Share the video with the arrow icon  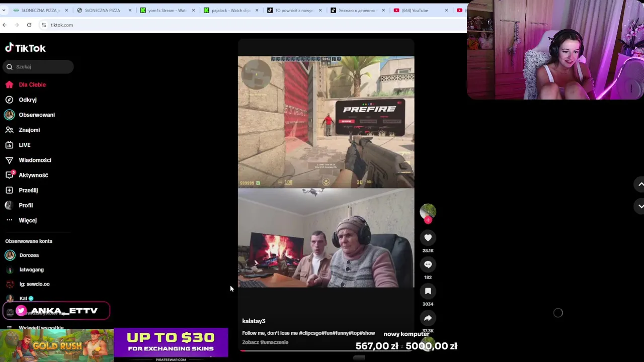tap(428, 318)
